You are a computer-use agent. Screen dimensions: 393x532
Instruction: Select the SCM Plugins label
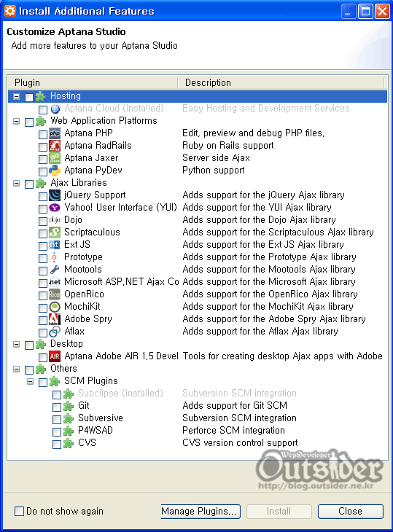coord(91,381)
